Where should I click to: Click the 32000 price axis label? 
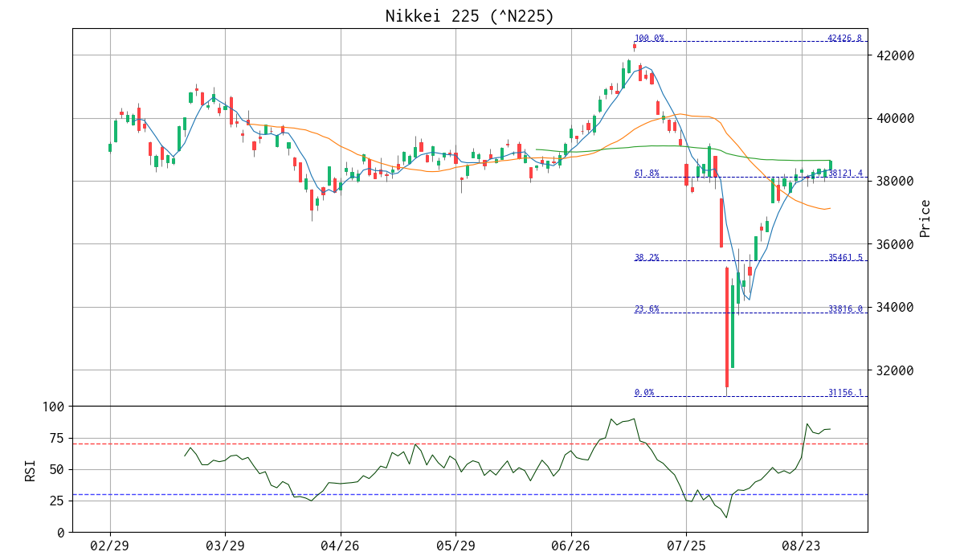[x=894, y=370]
